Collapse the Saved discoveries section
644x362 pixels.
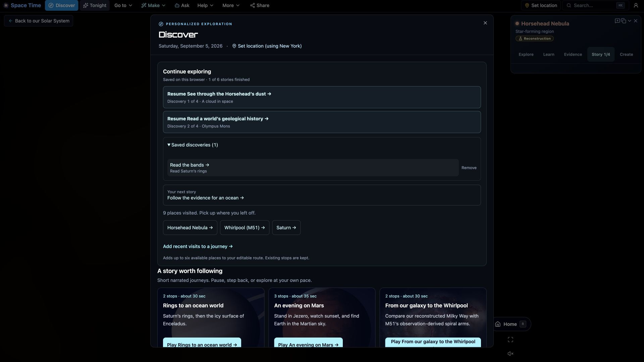[193, 145]
